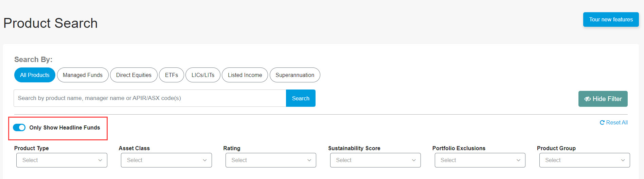644x179 pixels.
Task: Select the Direct Equities pill
Action: [134, 75]
